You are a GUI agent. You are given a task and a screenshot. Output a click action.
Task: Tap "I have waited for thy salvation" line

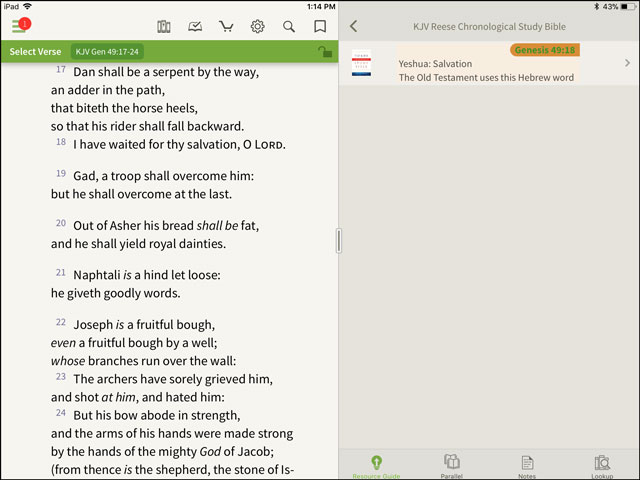pyautogui.click(x=180, y=144)
